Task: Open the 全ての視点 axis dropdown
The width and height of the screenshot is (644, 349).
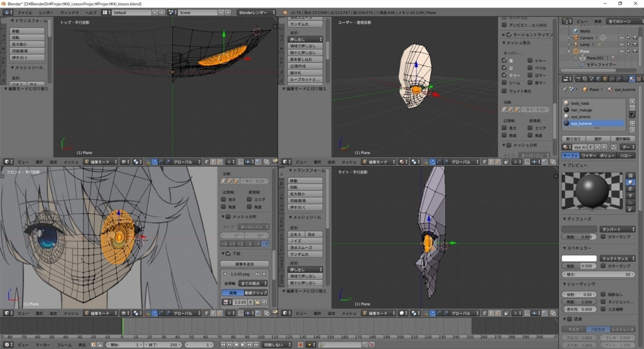Action: pos(253,284)
